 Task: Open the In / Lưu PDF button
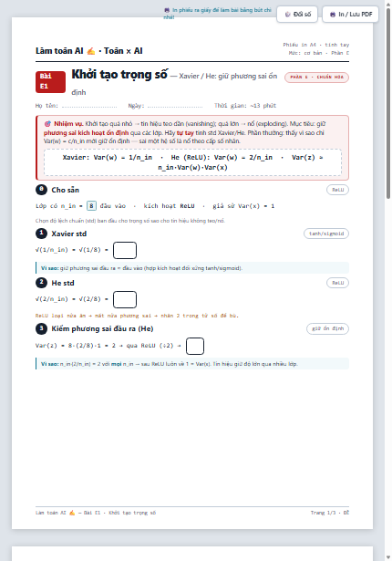click(x=350, y=15)
